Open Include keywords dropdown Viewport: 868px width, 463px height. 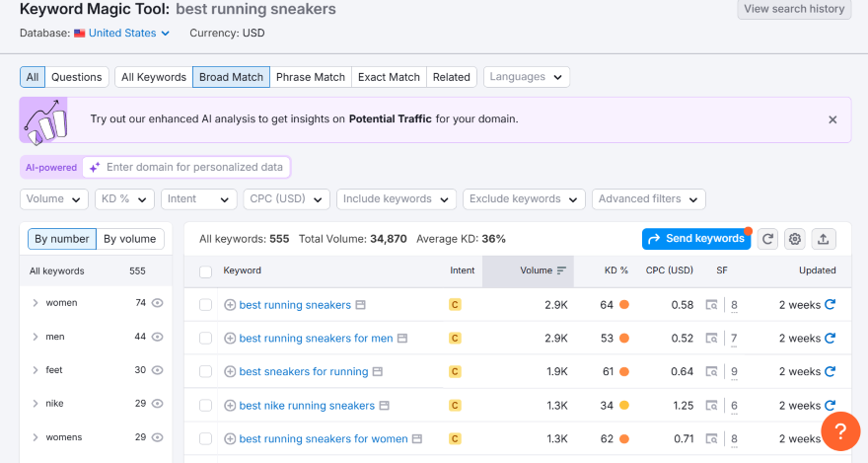(x=397, y=199)
